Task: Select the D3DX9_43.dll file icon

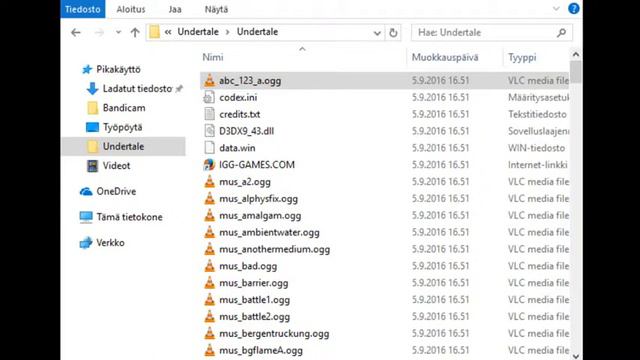Action: pos(209,131)
